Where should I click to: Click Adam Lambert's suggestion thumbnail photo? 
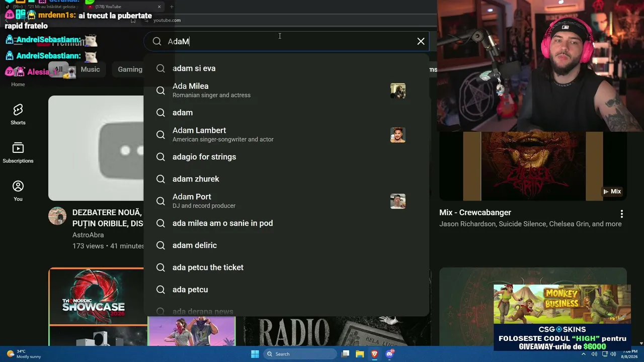[x=397, y=135]
